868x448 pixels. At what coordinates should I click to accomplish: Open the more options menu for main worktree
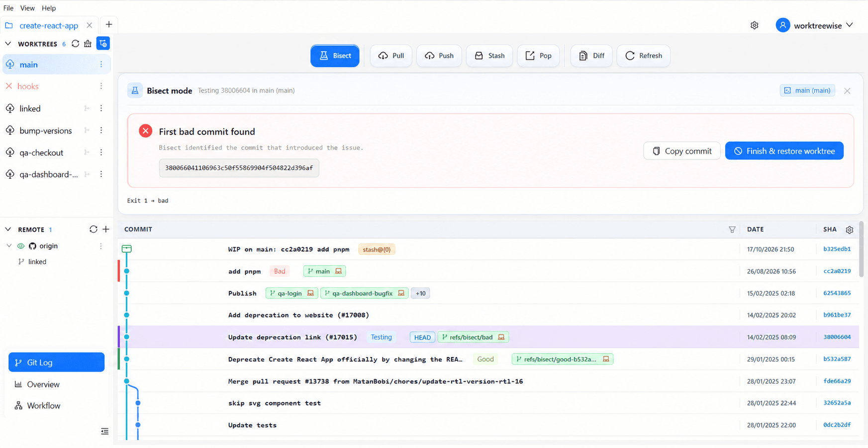[x=101, y=65]
